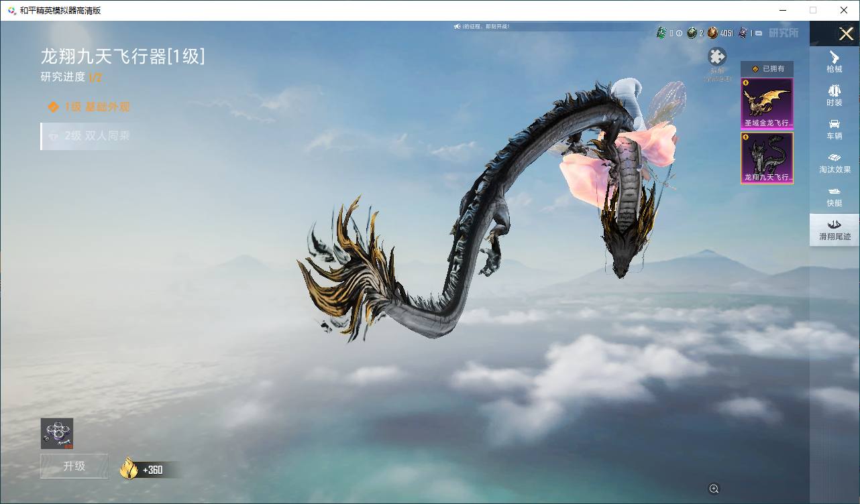Open the 淘汰效果 category
Screen dimensions: 860x504
tap(835, 163)
